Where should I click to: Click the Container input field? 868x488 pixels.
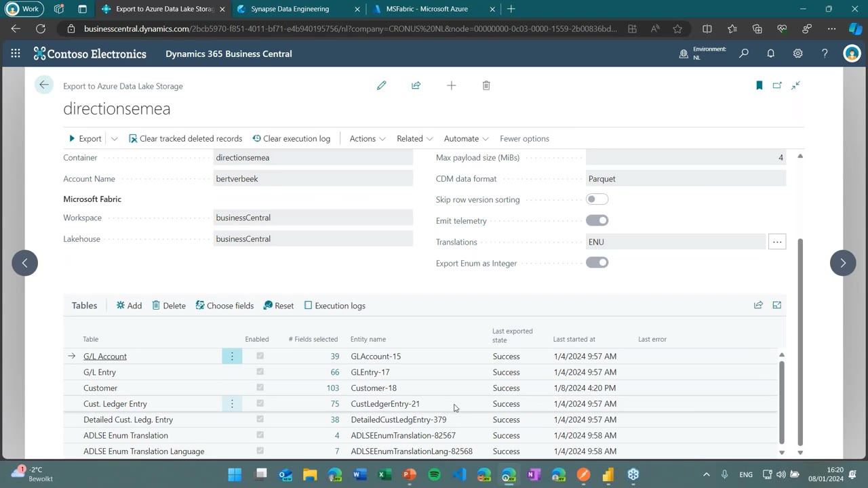313,157
